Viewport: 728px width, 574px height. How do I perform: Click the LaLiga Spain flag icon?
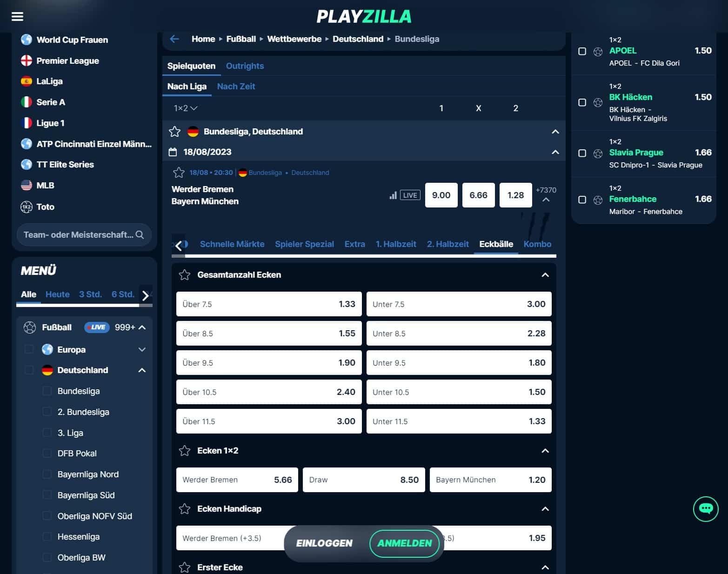27,81
